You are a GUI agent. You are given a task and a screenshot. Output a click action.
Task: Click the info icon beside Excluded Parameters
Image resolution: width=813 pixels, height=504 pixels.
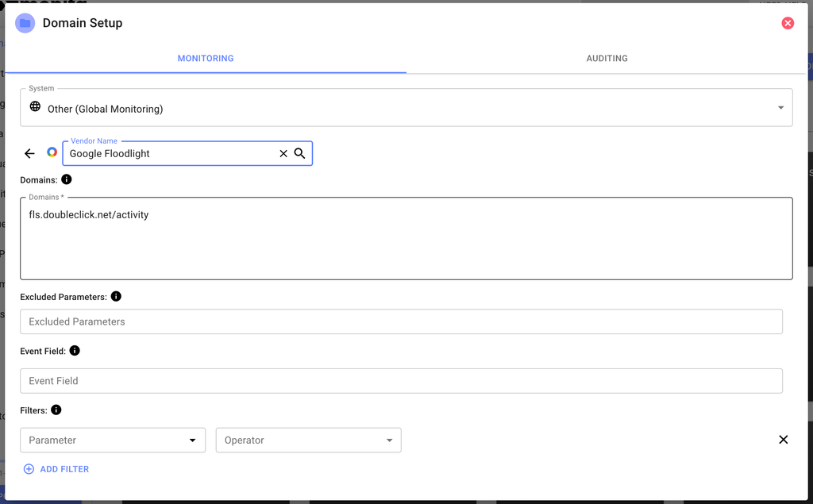click(x=116, y=296)
